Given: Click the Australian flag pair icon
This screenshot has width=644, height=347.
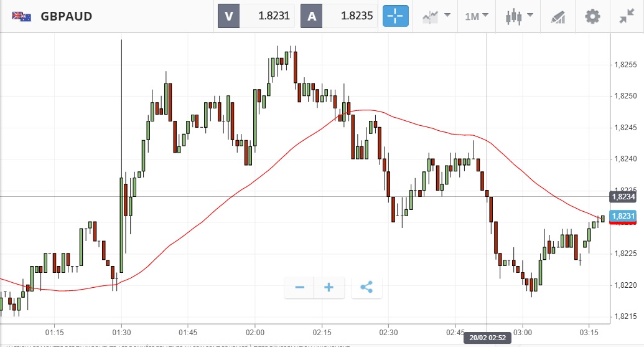Looking at the screenshot, I should 22,17.
